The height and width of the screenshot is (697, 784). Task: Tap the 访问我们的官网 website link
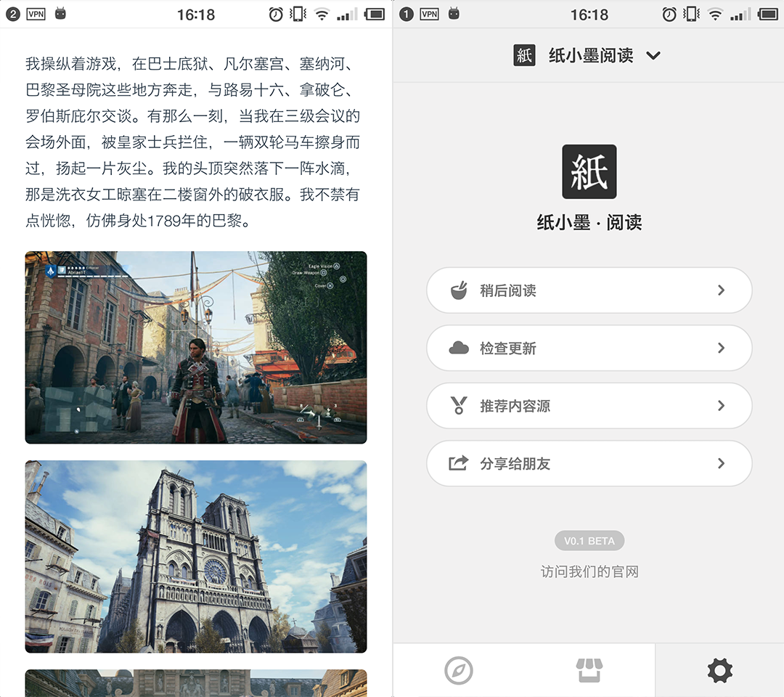pyautogui.click(x=589, y=571)
